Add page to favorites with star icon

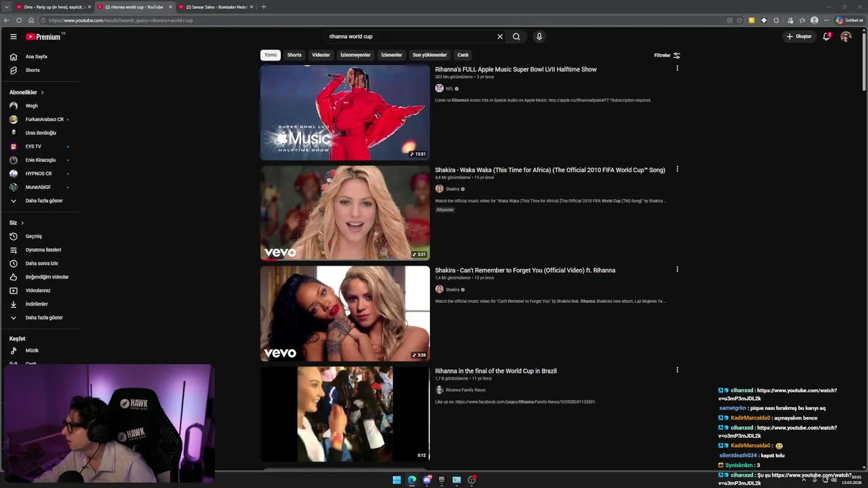740,20
